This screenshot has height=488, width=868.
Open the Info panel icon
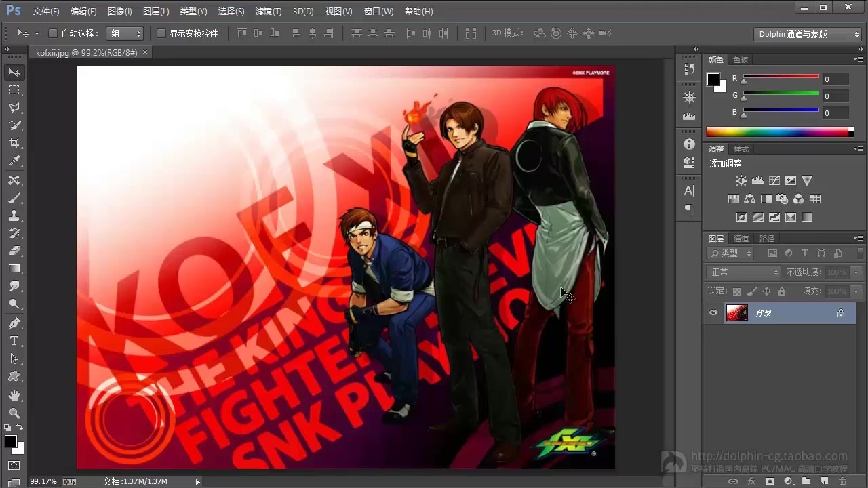point(689,144)
